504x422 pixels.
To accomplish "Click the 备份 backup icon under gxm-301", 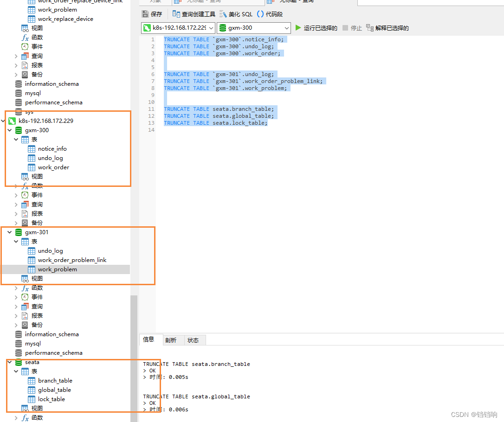I will click(25, 325).
